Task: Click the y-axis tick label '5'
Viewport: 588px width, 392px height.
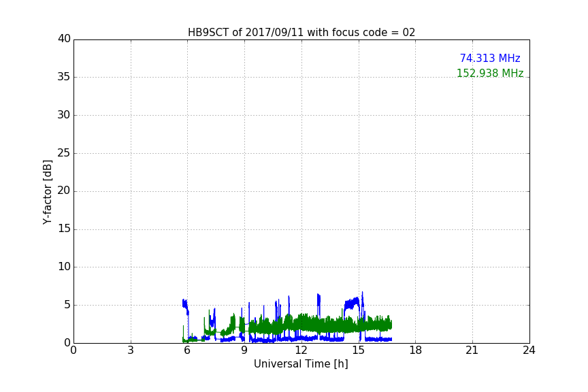Action: pos(67,305)
